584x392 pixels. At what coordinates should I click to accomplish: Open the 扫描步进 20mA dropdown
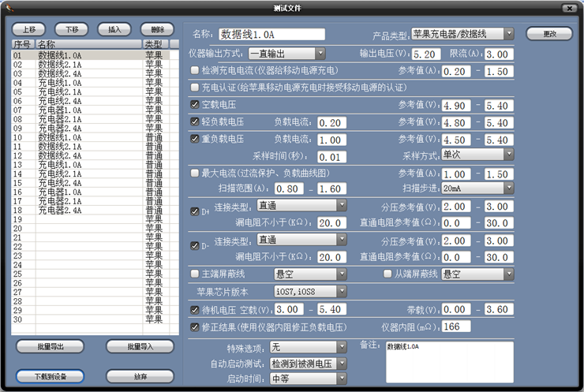(x=507, y=189)
